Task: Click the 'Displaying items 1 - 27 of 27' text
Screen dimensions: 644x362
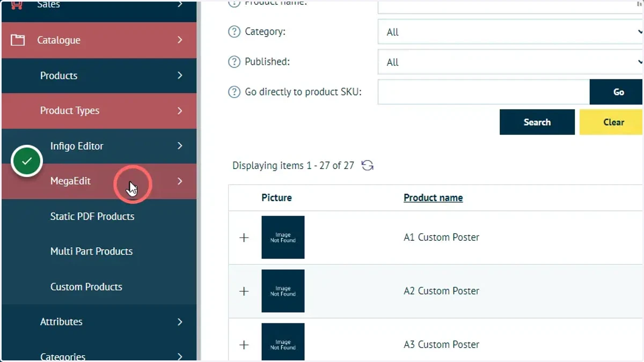Action: (x=293, y=166)
